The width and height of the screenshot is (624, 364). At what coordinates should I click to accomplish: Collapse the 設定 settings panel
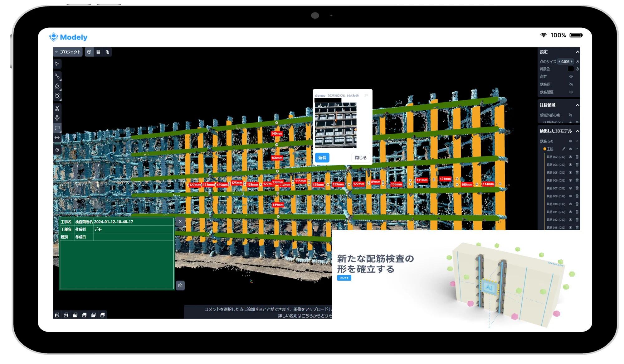(577, 52)
